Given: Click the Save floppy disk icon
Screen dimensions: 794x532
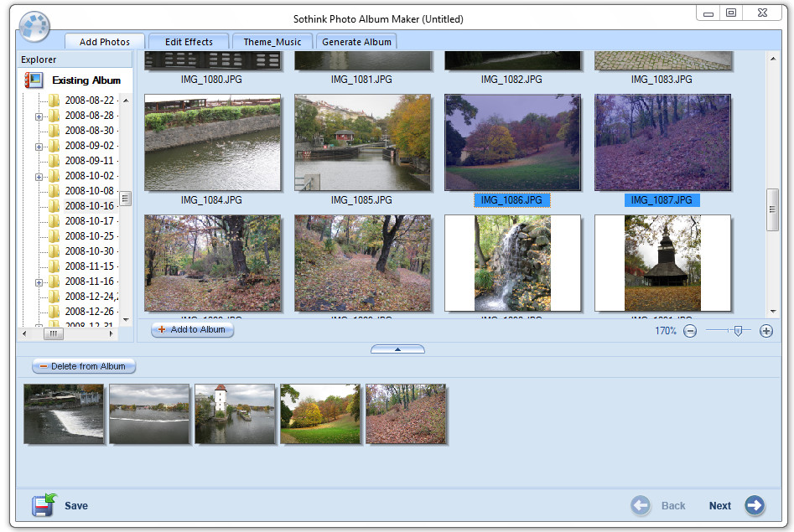Looking at the screenshot, I should coord(44,504).
